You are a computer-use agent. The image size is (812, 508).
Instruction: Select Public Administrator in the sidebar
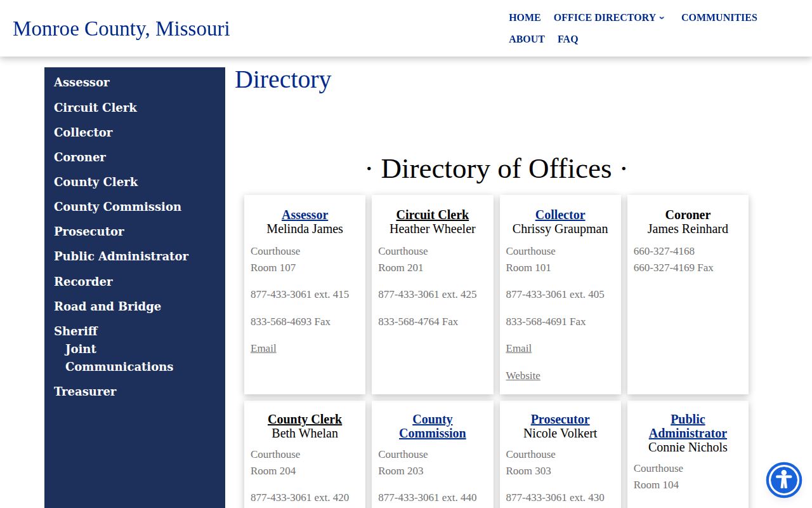121,256
